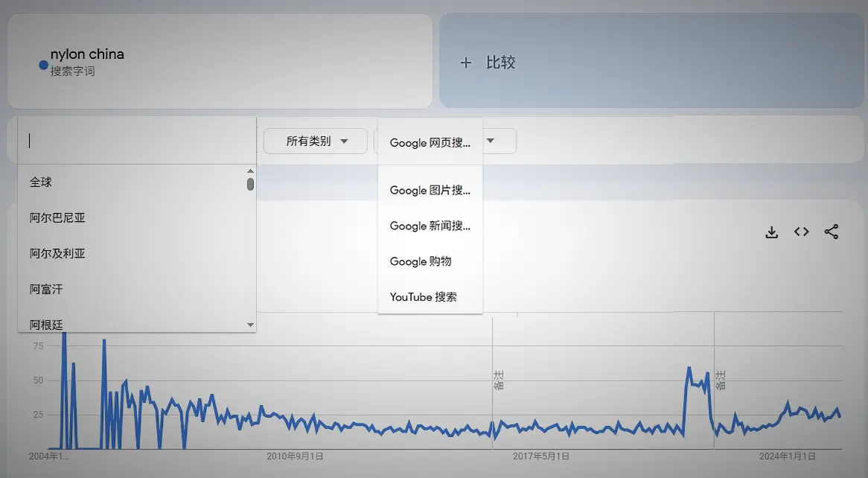
Task: Click the 备注 note marker near 2017
Action: tap(498, 380)
